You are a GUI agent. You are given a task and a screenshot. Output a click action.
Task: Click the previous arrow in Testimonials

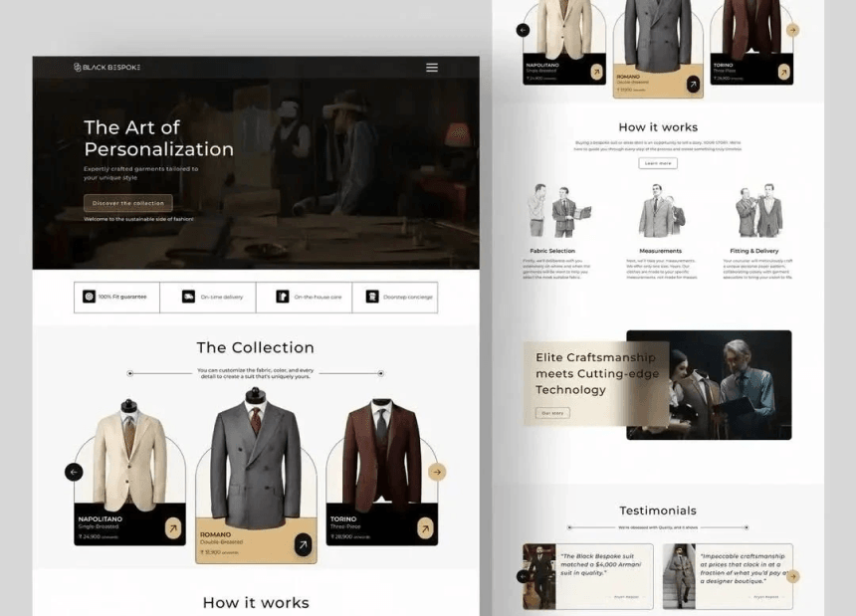point(521,576)
